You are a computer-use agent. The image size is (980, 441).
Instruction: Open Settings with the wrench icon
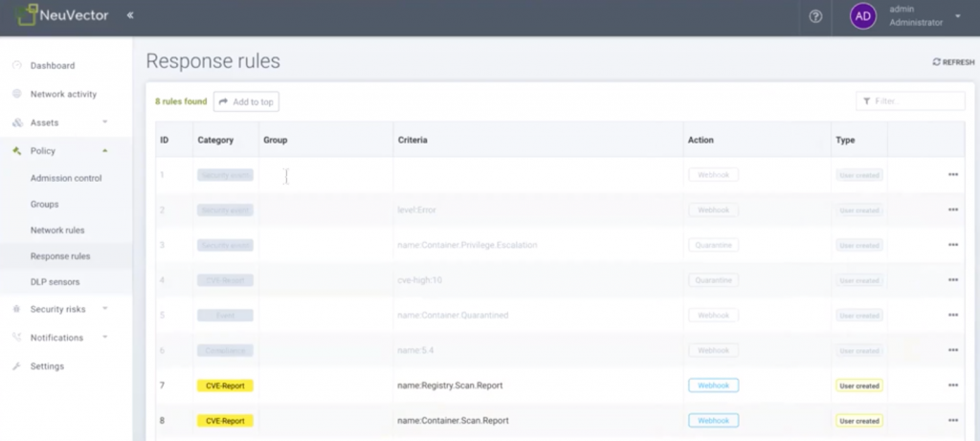point(17,366)
